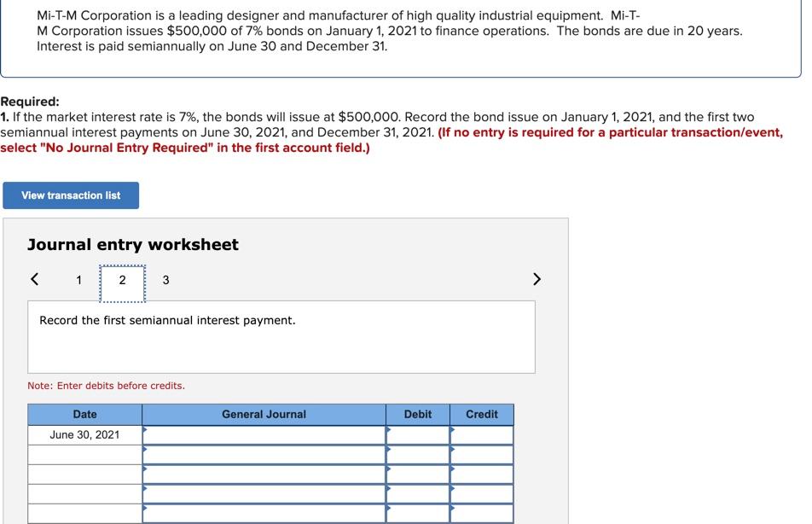Click the Credit cell of the first row
This screenshot has width=812, height=524.
click(x=482, y=434)
